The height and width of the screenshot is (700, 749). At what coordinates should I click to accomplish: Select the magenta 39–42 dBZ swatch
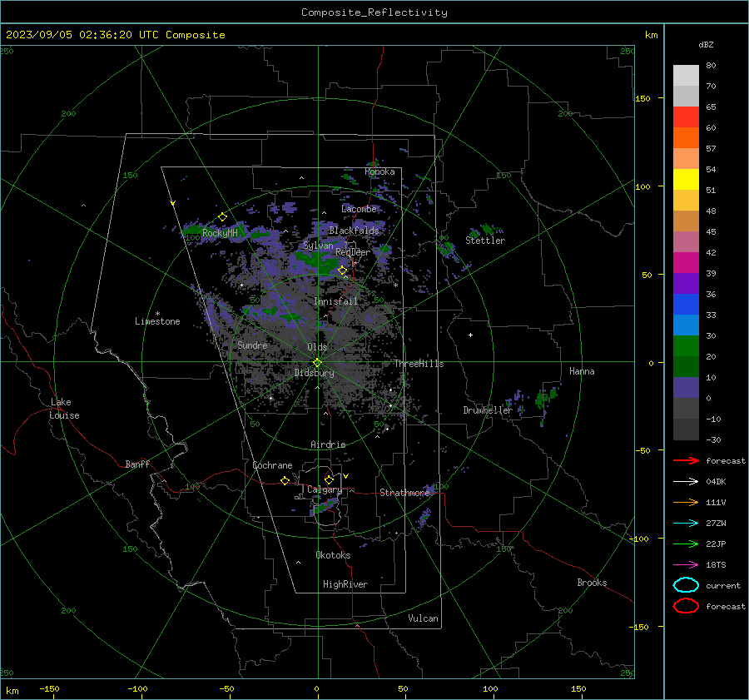[686, 262]
